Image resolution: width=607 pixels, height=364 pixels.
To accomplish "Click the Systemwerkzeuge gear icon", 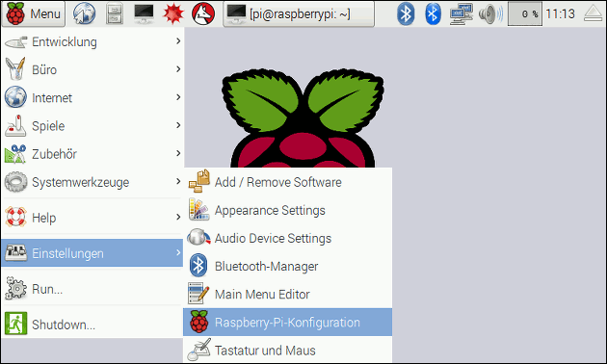I will [15, 182].
